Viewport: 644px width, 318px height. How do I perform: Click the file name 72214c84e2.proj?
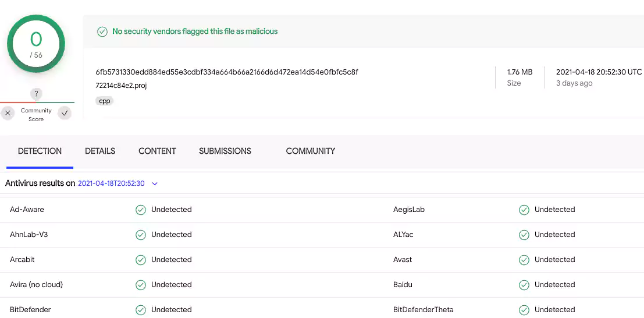coord(121,86)
